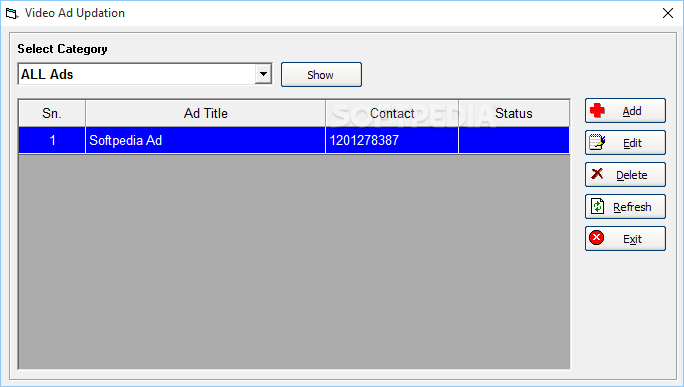Click the red cross Add icon

click(597, 111)
